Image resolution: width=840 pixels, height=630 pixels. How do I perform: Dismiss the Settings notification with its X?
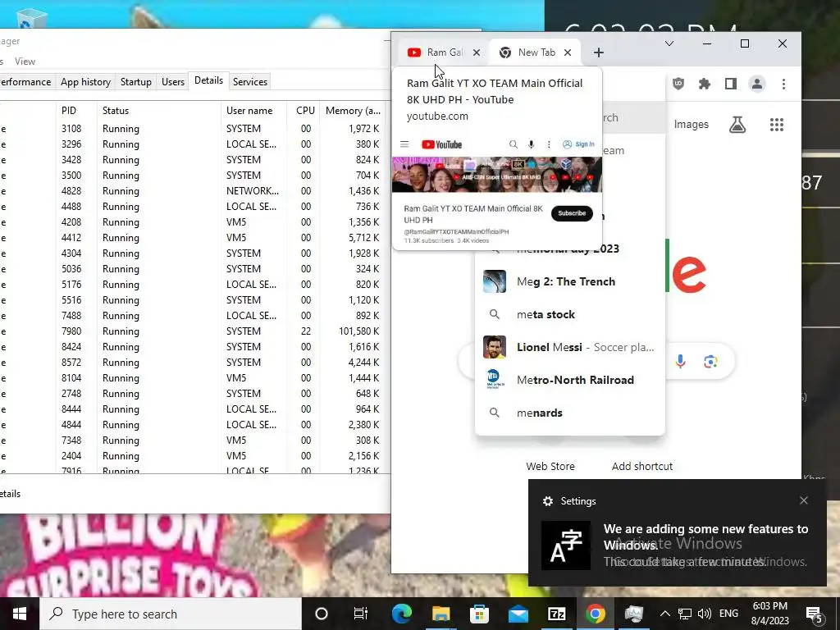804,500
